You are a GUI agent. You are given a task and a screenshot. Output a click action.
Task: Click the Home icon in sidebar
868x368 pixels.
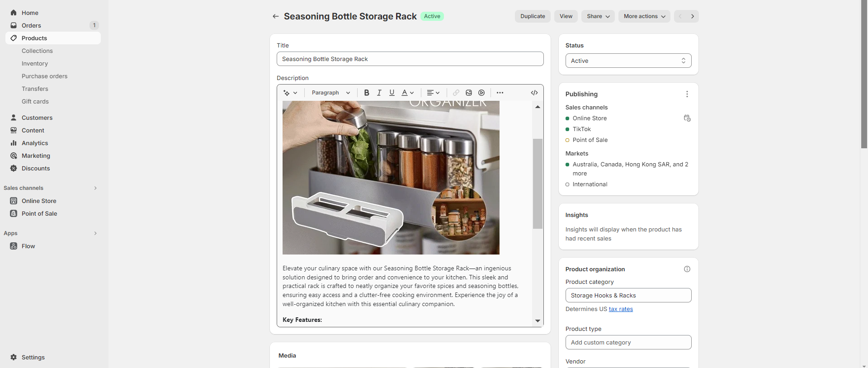(14, 13)
